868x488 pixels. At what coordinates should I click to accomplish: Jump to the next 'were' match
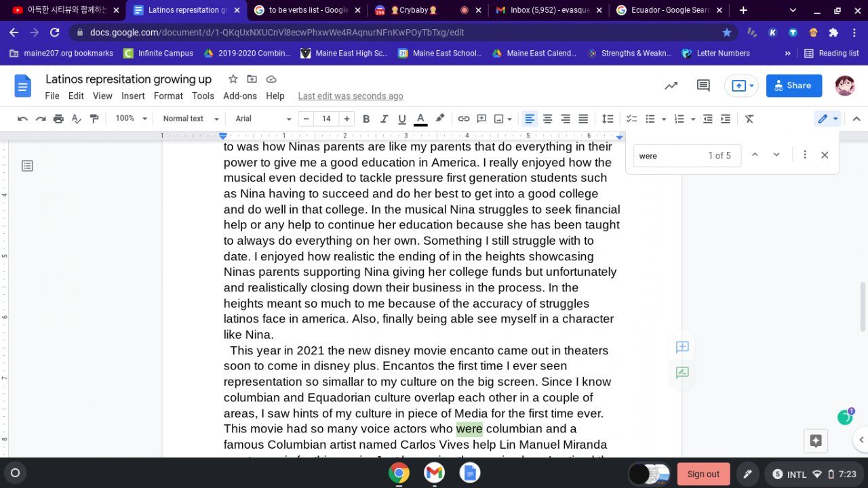click(776, 155)
